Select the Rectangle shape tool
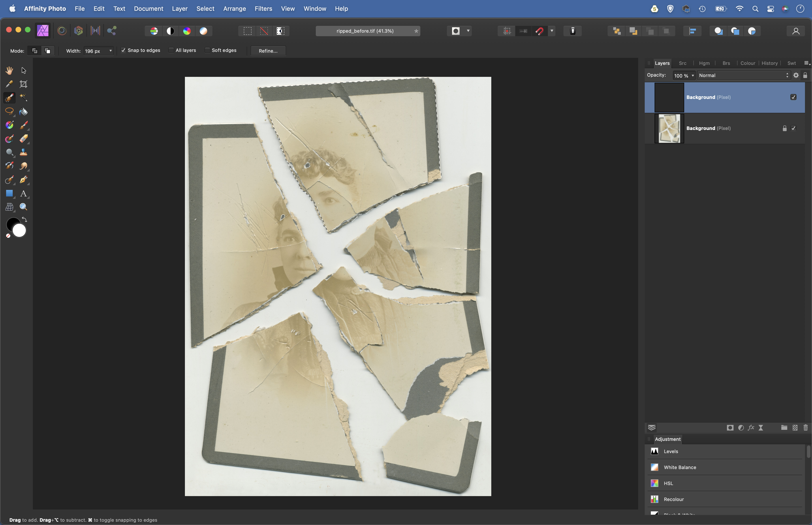The image size is (812, 525). tap(9, 193)
